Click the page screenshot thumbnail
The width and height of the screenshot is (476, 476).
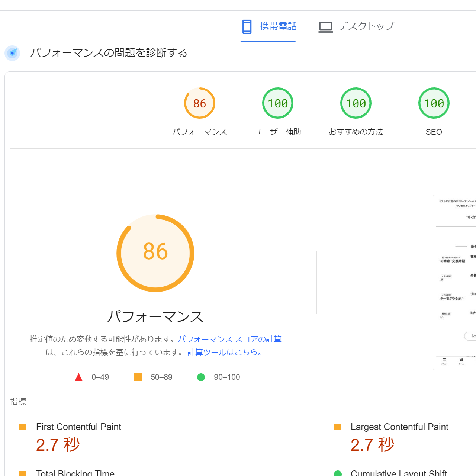454,282
